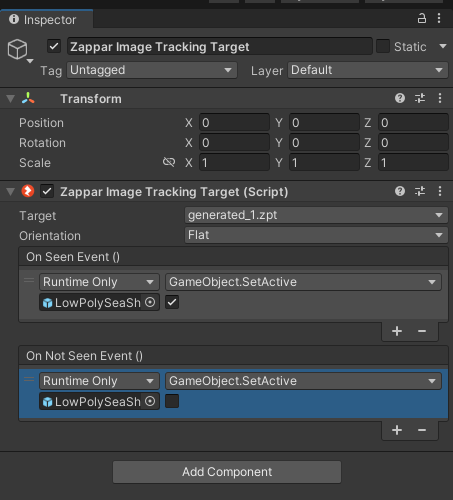Screen dimensions: 453x500
Task: Open Zappar script component kebab menu
Action: [440, 191]
